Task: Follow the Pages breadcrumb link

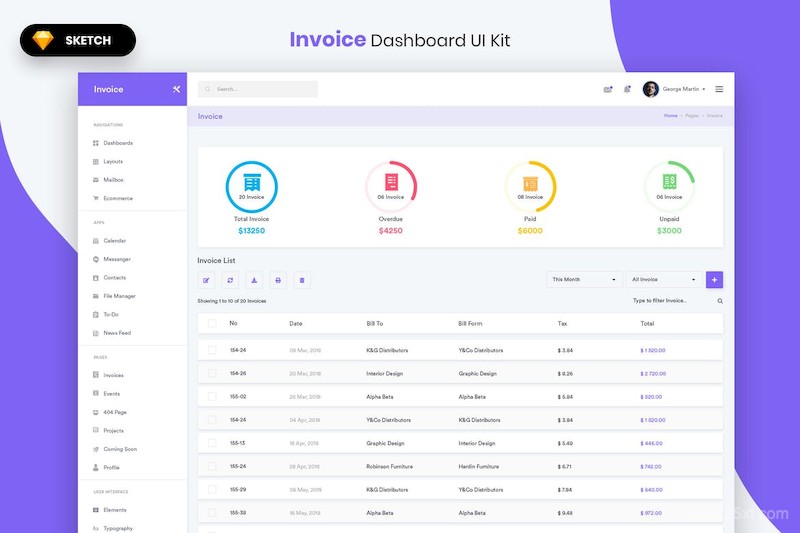Action: coord(692,116)
